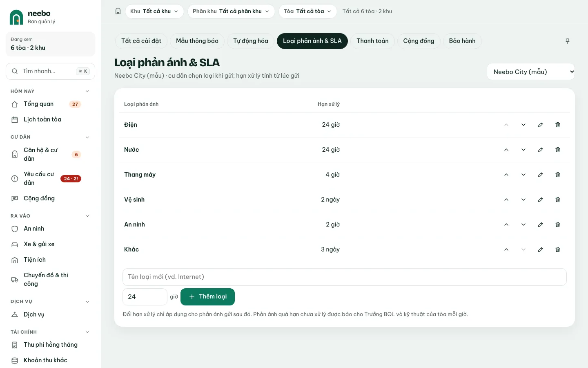The width and height of the screenshot is (588, 368).
Task: Open the Phân khu filter dropdown
Action: pyautogui.click(x=231, y=11)
